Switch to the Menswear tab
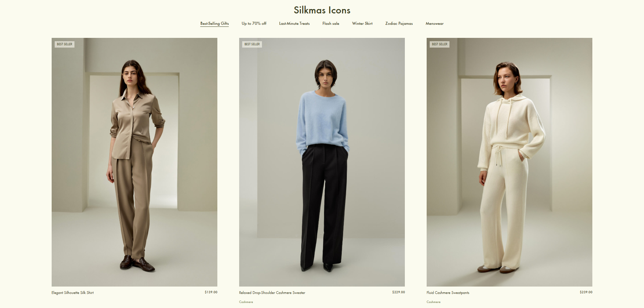This screenshot has height=308, width=644. tap(434, 23)
